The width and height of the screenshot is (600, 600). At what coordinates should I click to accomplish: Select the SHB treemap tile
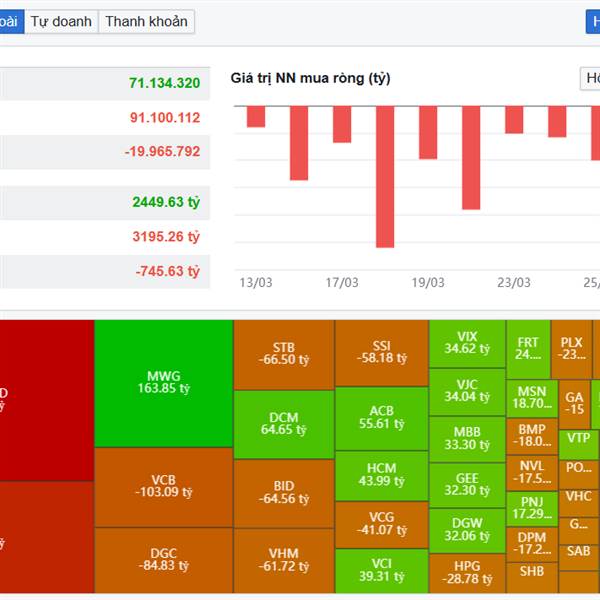(x=532, y=577)
